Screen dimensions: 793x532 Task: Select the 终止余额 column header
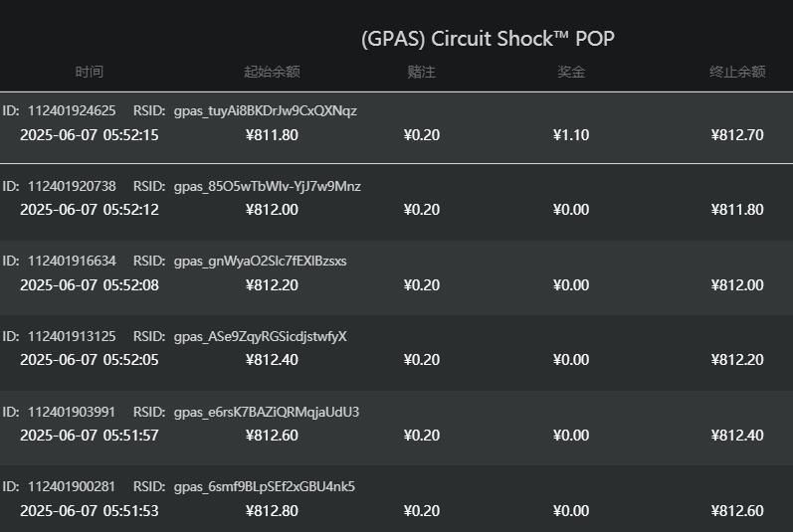point(737,72)
